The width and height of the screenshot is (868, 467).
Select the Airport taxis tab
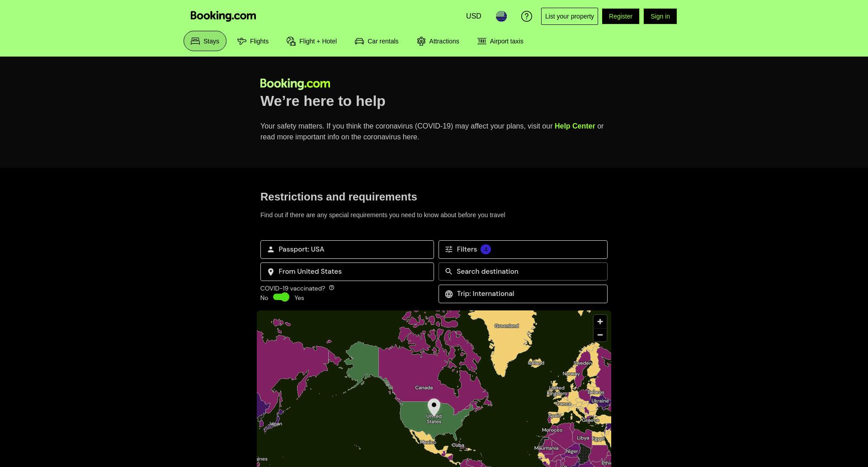[x=500, y=41]
